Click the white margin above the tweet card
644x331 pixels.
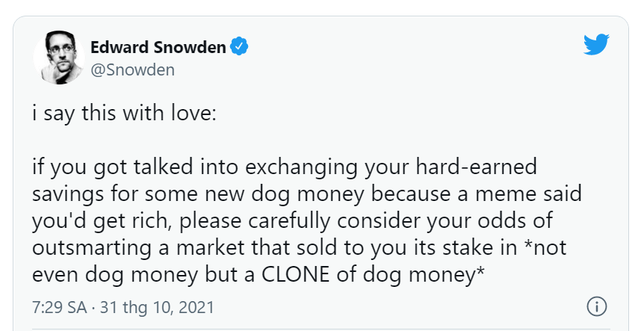click(x=322, y=7)
